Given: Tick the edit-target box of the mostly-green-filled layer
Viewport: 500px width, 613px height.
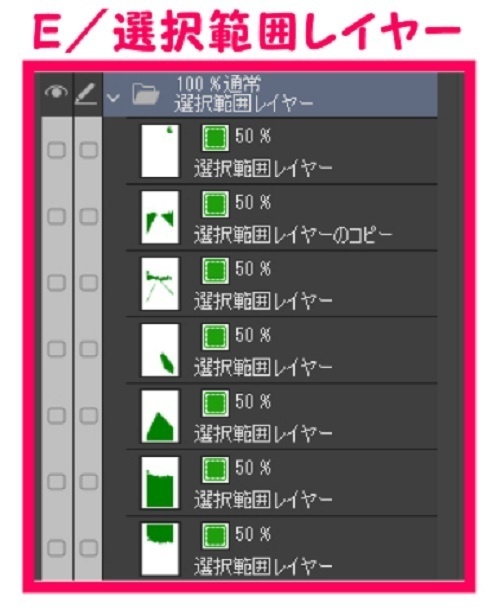Looking at the screenshot, I should (x=88, y=482).
